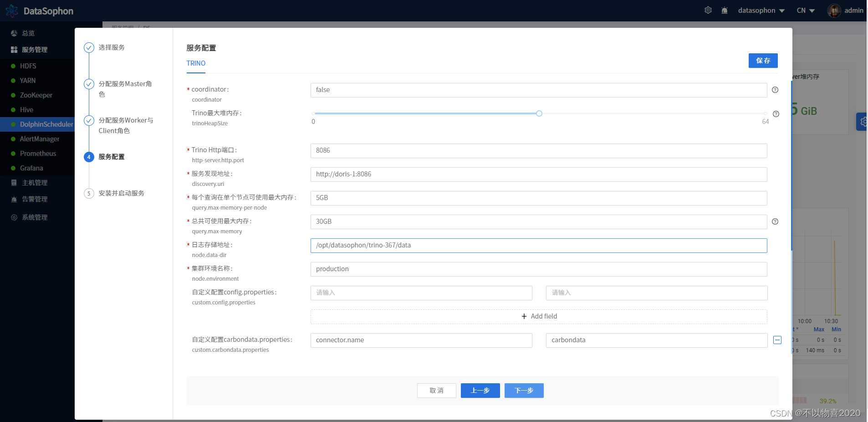Click the admin user avatar

pyautogui.click(x=834, y=10)
